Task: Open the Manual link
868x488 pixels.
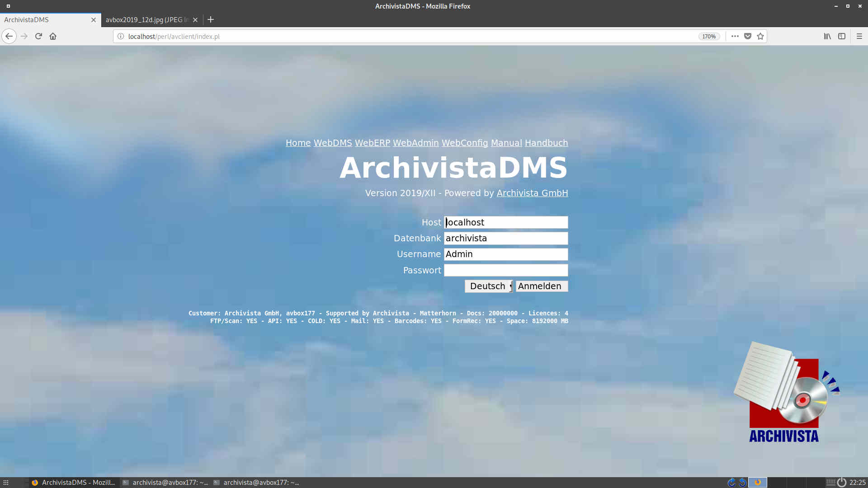Action: (x=506, y=143)
